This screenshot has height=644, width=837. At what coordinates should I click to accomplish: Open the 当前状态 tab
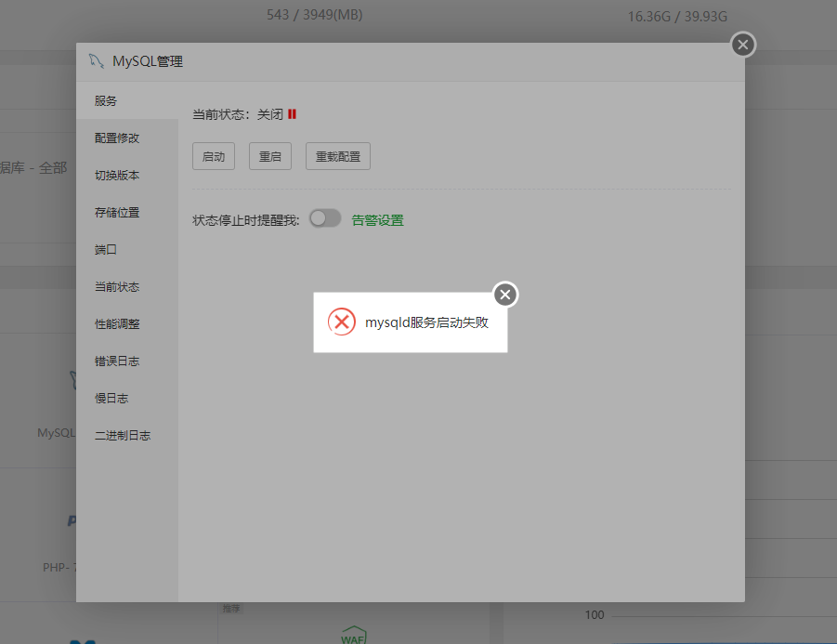(x=127, y=287)
